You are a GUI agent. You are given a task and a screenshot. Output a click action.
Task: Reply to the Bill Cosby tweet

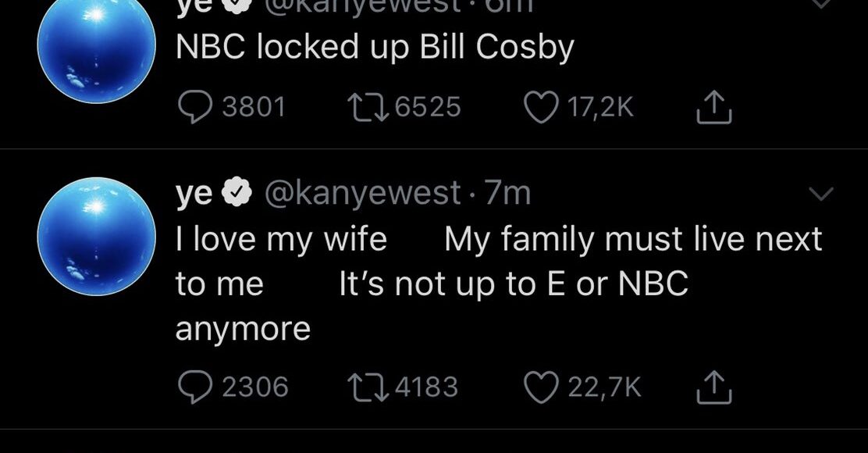[193, 107]
